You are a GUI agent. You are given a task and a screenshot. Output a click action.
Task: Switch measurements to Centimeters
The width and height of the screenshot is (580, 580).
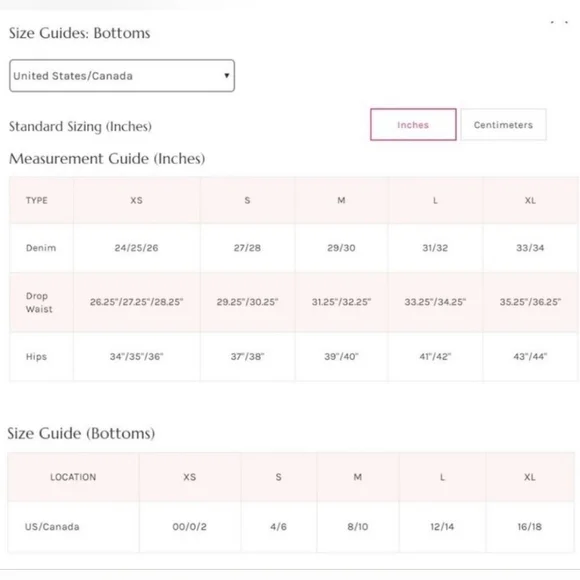tap(503, 125)
